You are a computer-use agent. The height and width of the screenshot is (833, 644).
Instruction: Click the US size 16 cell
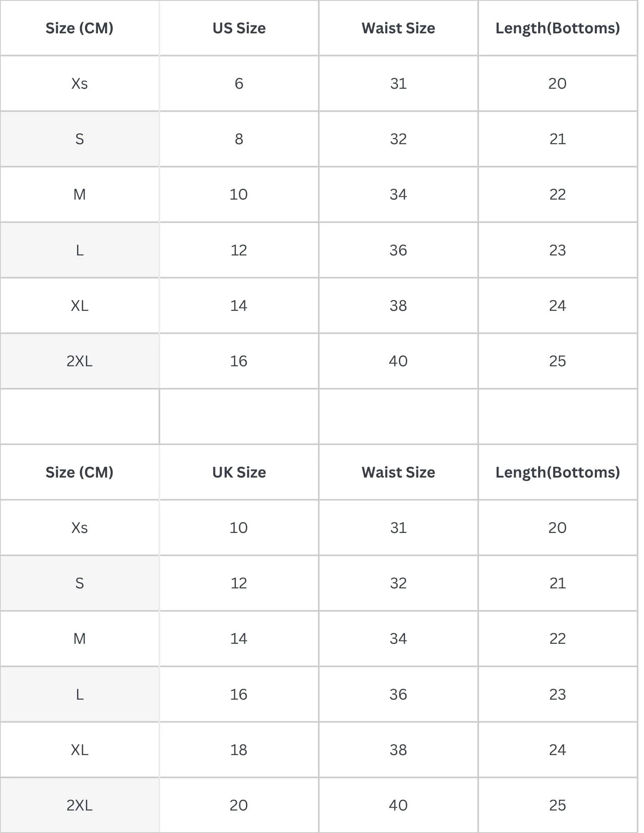[x=239, y=361]
